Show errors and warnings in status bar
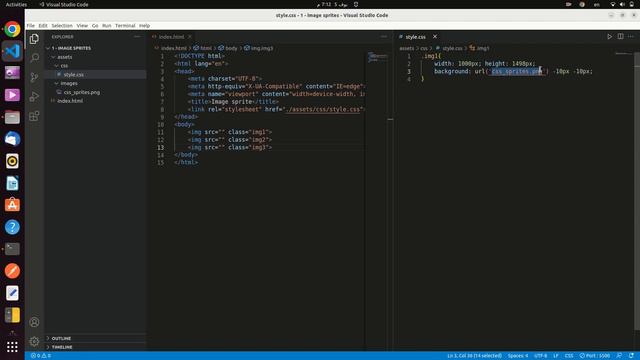 click(41, 356)
